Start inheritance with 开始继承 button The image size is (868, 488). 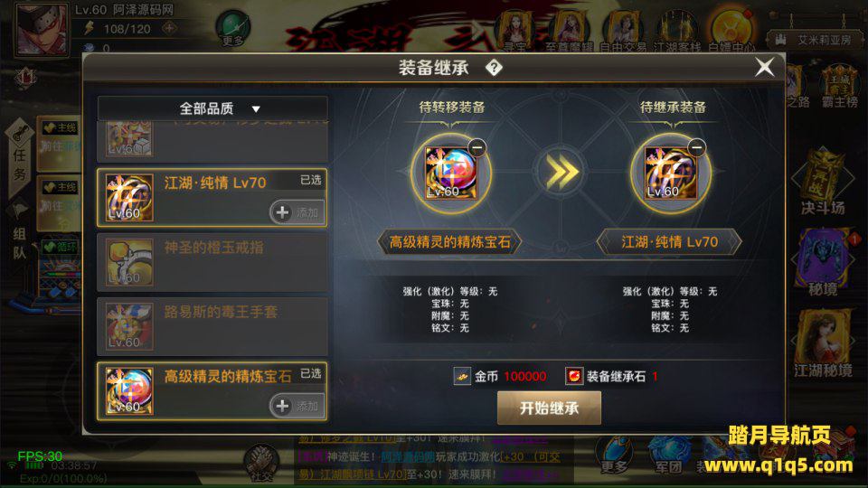coord(549,408)
